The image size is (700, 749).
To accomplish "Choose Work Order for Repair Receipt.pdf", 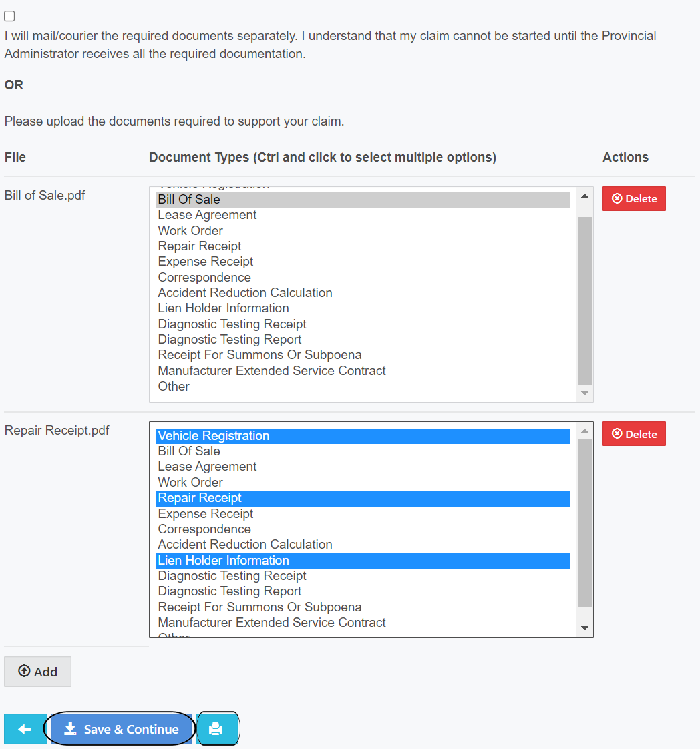I will coord(190,483).
